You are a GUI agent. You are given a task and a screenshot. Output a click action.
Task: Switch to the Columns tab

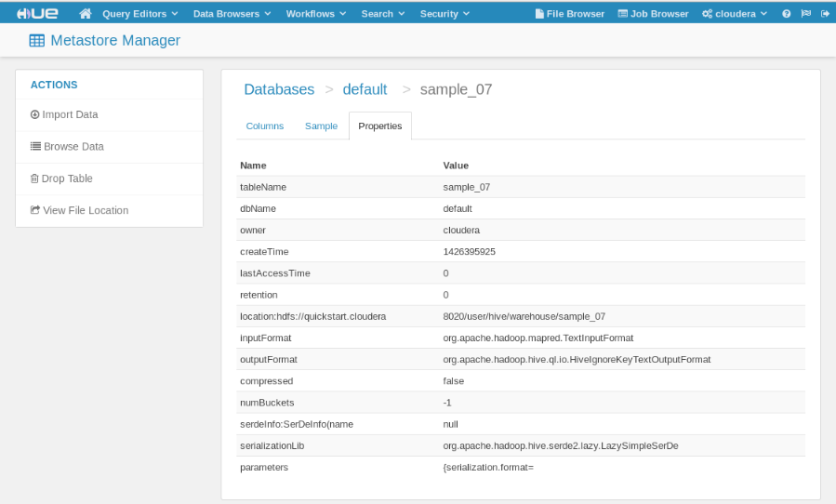pos(264,126)
